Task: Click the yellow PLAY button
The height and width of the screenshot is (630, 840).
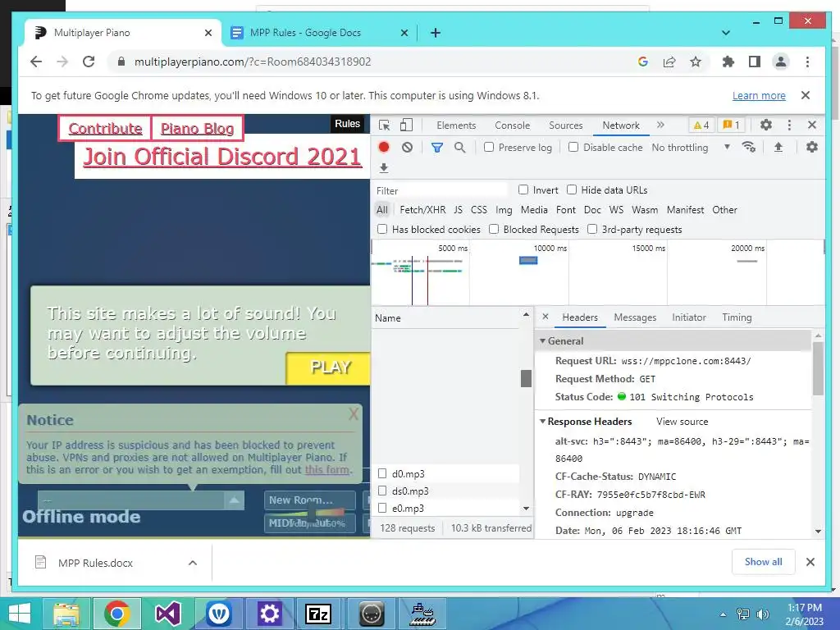Action: coord(328,367)
